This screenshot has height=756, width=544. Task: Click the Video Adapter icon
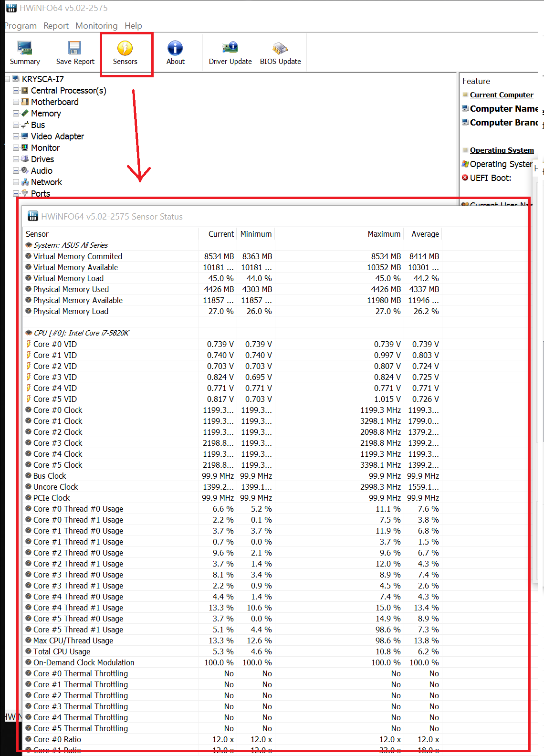[25, 136]
